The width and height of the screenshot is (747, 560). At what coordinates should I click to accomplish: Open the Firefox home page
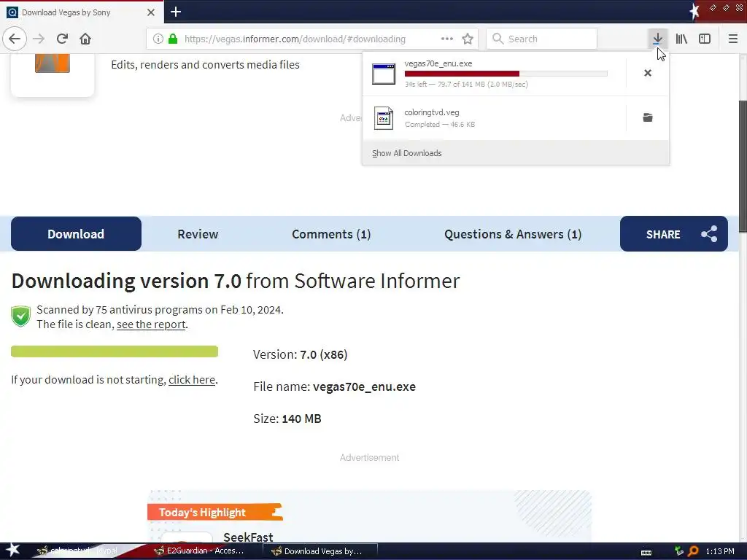click(85, 39)
